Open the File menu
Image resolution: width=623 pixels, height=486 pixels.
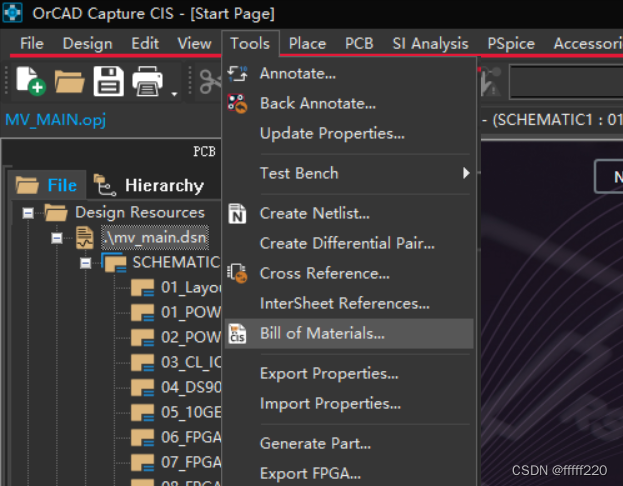pyautogui.click(x=32, y=43)
